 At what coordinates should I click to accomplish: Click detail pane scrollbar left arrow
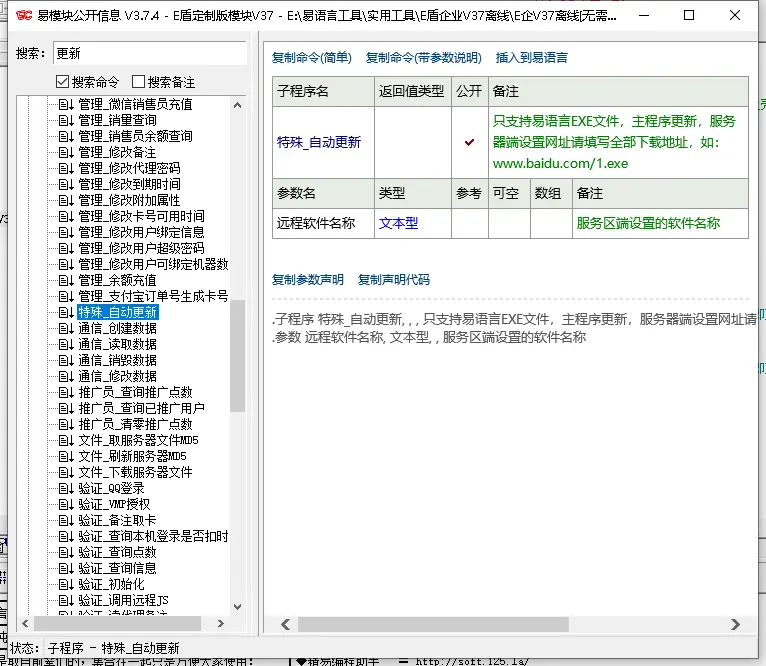coord(286,624)
